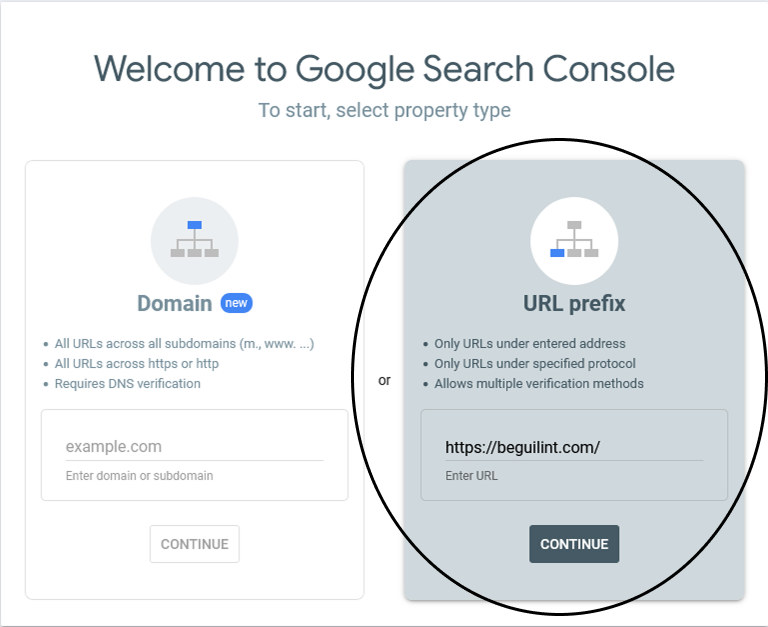Click CONTINUE under the Domain card
The height and width of the screenshot is (627, 768).
[x=194, y=544]
